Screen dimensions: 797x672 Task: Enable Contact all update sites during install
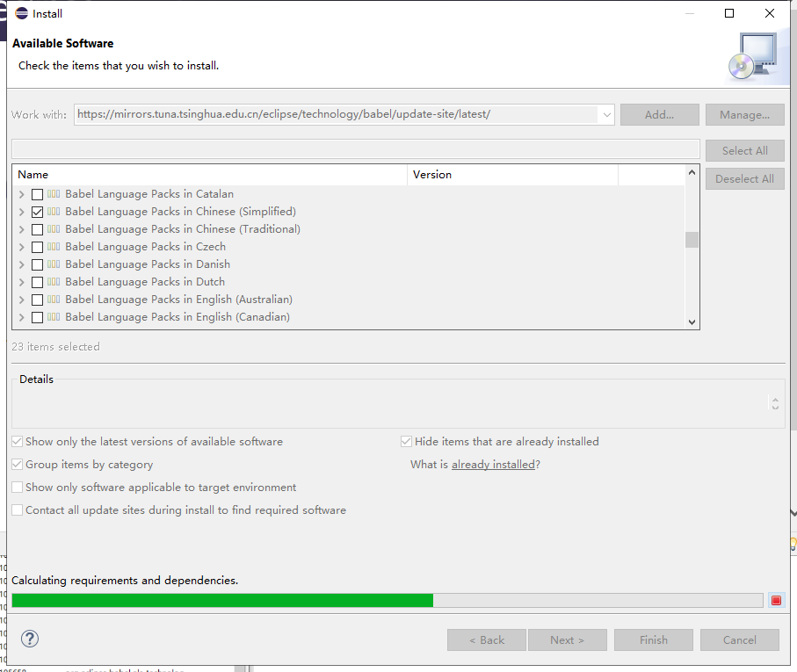18,510
